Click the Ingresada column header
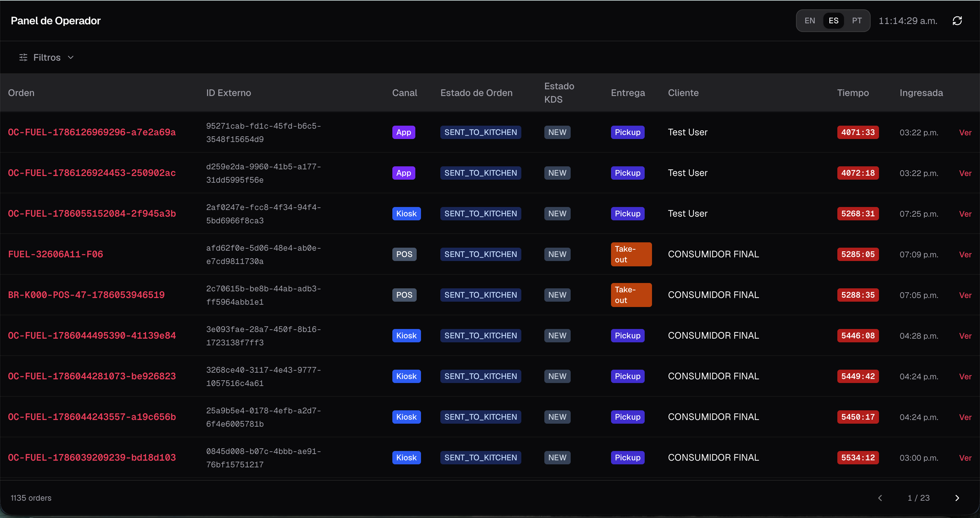The height and width of the screenshot is (518, 980). (x=921, y=93)
